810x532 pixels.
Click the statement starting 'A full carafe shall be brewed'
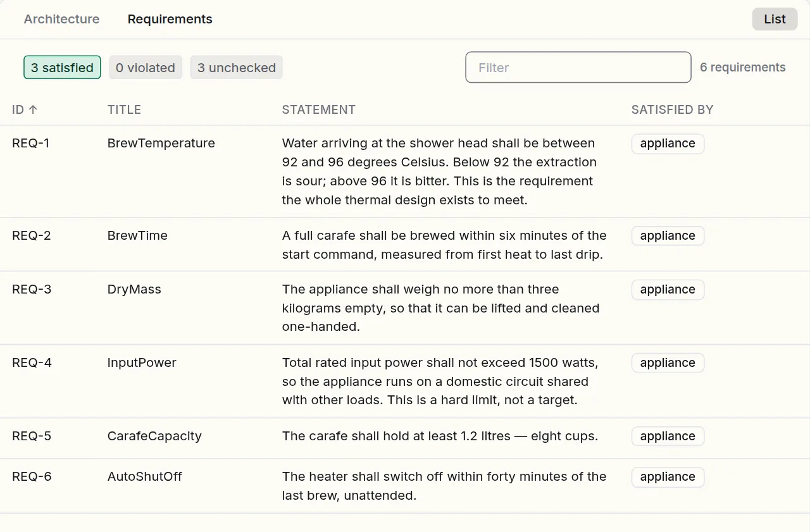click(444, 245)
